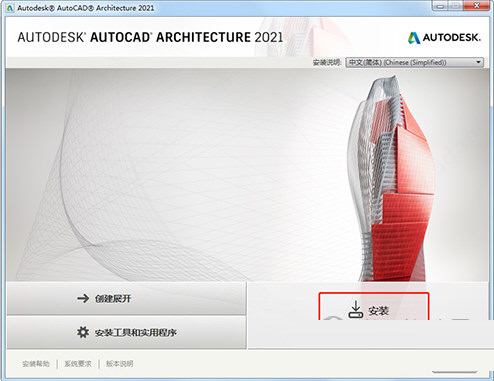
Task: Open the 安装帮助 link
Action: coord(36,364)
